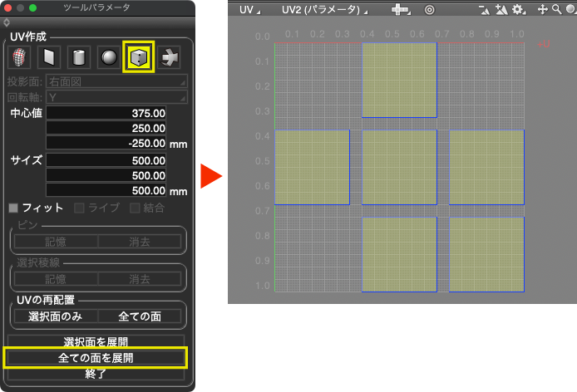Click the 中心値 field showing -250.00
This screenshot has height=392, width=577.
[x=106, y=143]
